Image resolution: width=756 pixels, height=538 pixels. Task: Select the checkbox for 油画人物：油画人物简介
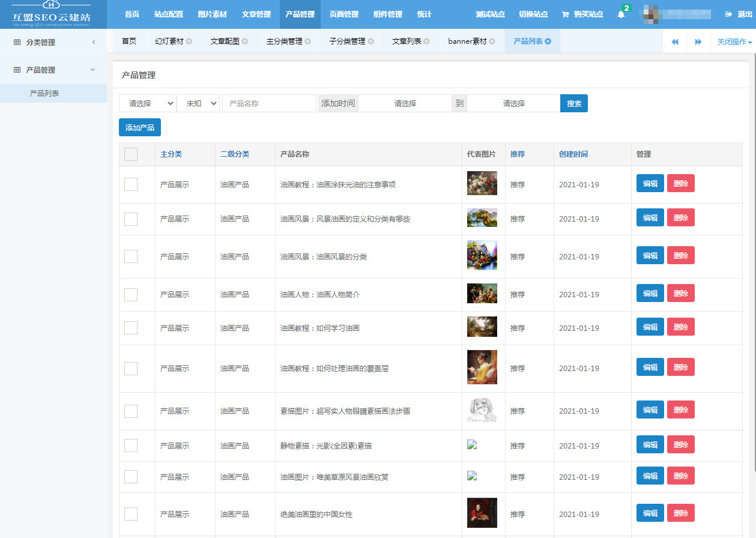[x=131, y=294]
